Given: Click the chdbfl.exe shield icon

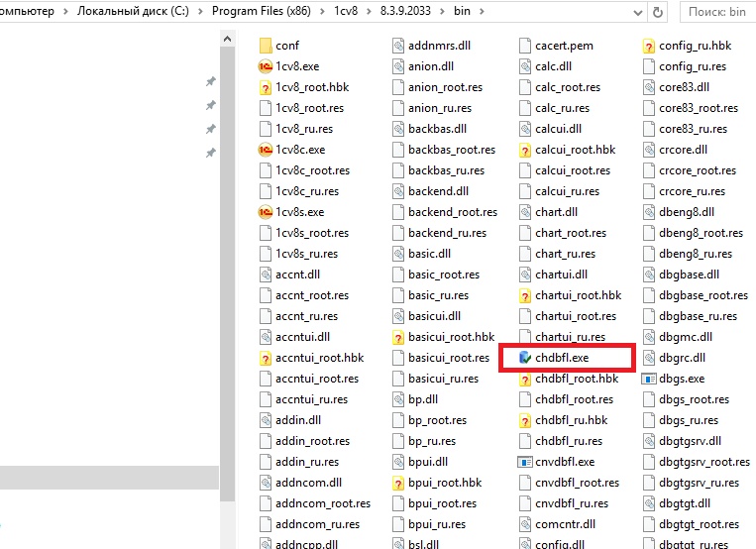Looking at the screenshot, I should (525, 358).
